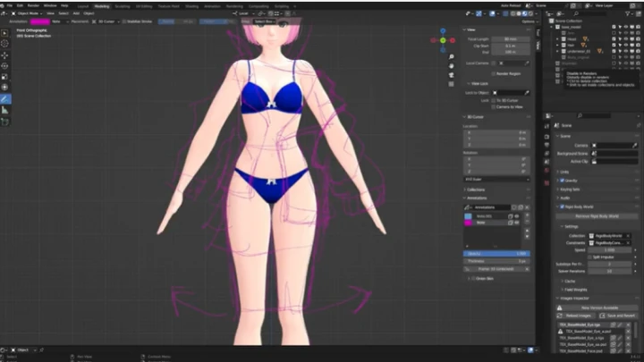The image size is (644, 362).
Task: Expand the Field Weights section
Action: click(574, 290)
